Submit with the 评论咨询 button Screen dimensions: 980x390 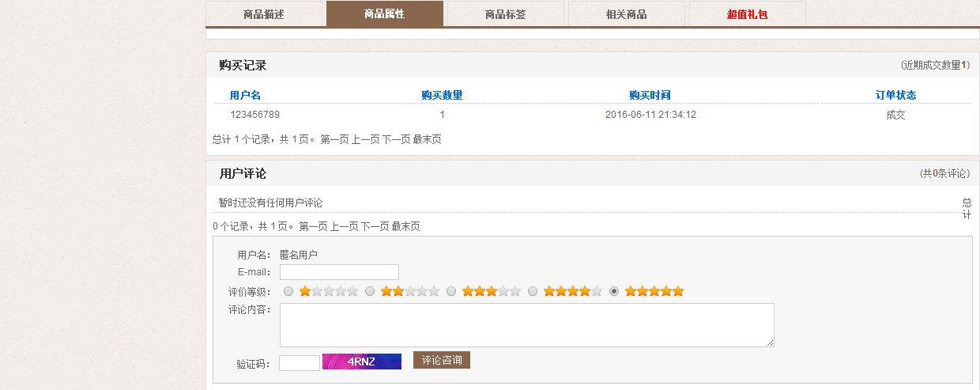point(442,360)
